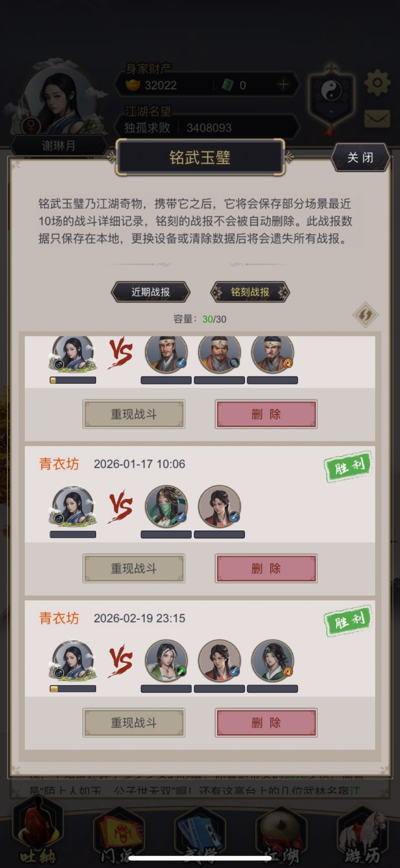Image resolution: width=400 pixels, height=868 pixels.
Task: Tap the 胜利 stamp on 2026-02-19 record
Action: [349, 621]
